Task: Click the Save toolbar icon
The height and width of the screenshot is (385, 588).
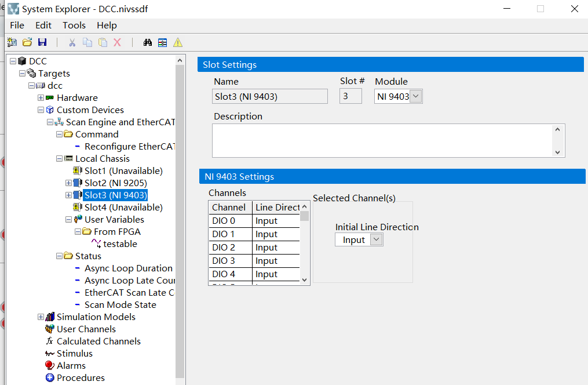Action: coord(42,42)
